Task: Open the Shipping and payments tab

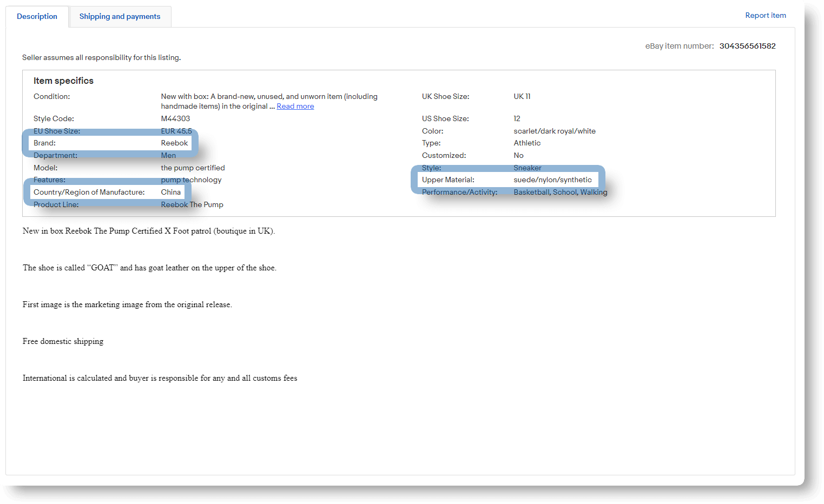Action: (120, 16)
